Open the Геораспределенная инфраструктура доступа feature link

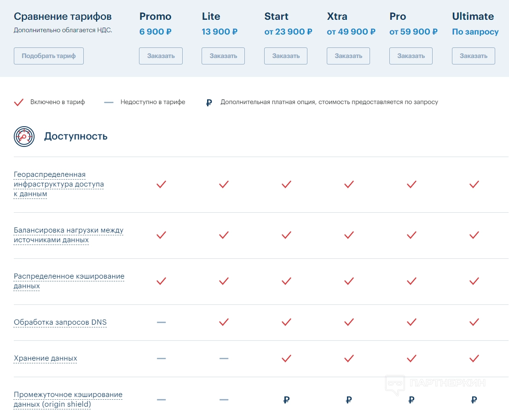(x=58, y=184)
